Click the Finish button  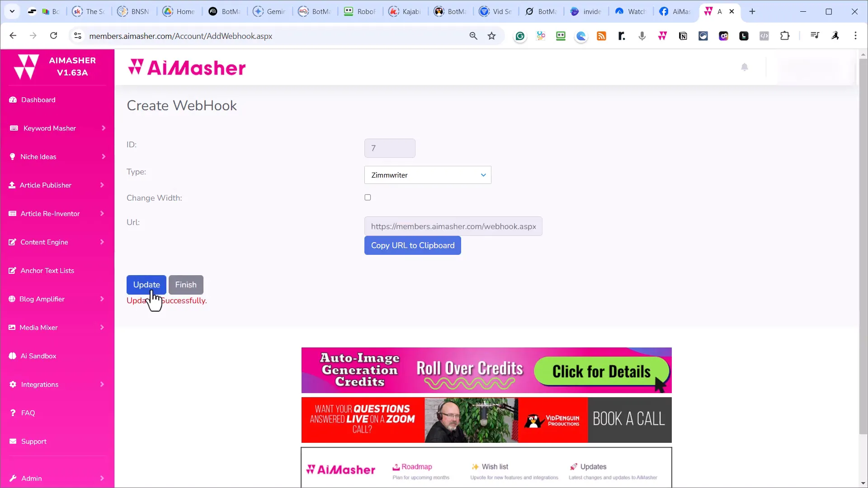[186, 285]
